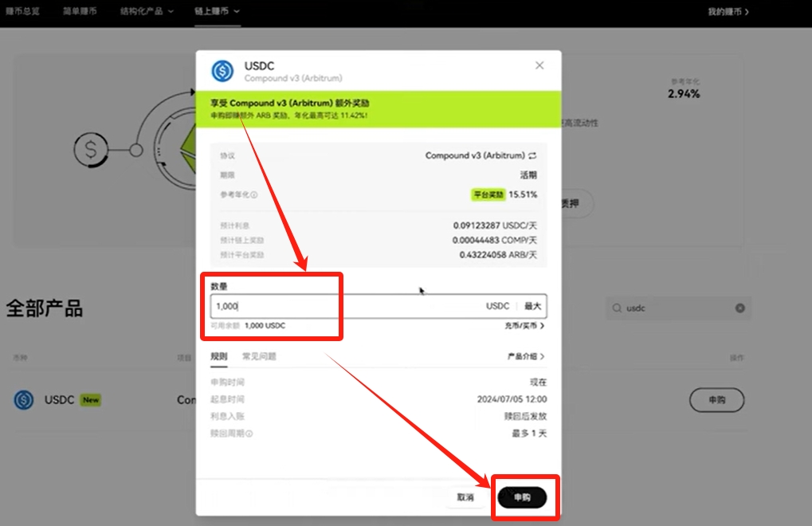
Task: Switch protocol via the swap arrows icon
Action: (532, 155)
